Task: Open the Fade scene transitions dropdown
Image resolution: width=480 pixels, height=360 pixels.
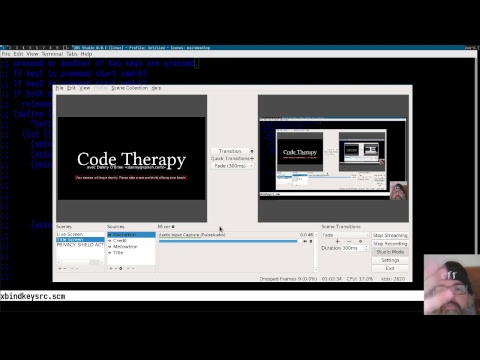Action: [x=345, y=235]
